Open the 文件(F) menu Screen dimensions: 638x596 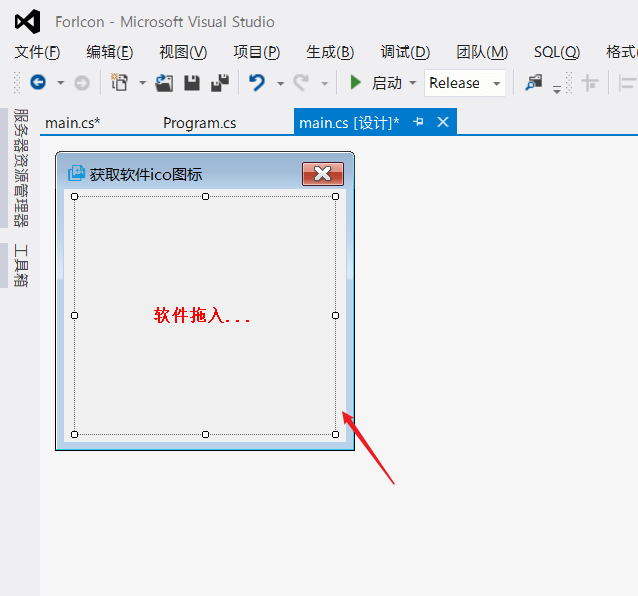coord(37,52)
